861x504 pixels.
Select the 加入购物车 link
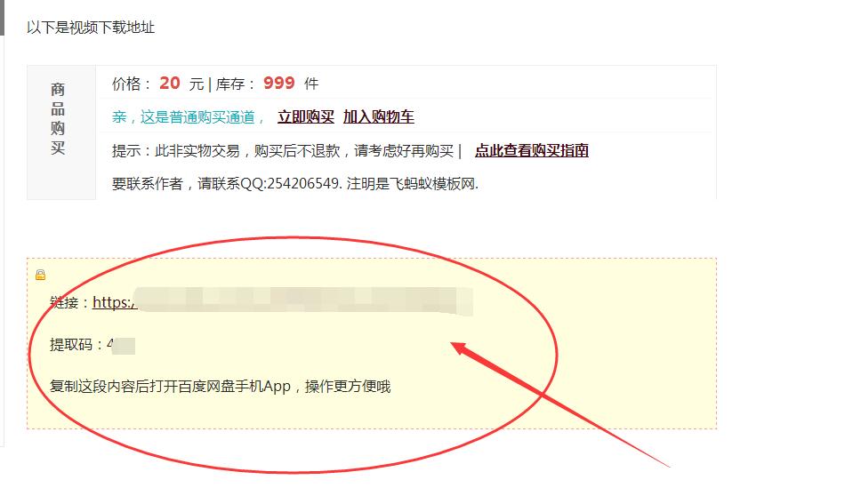pos(379,117)
